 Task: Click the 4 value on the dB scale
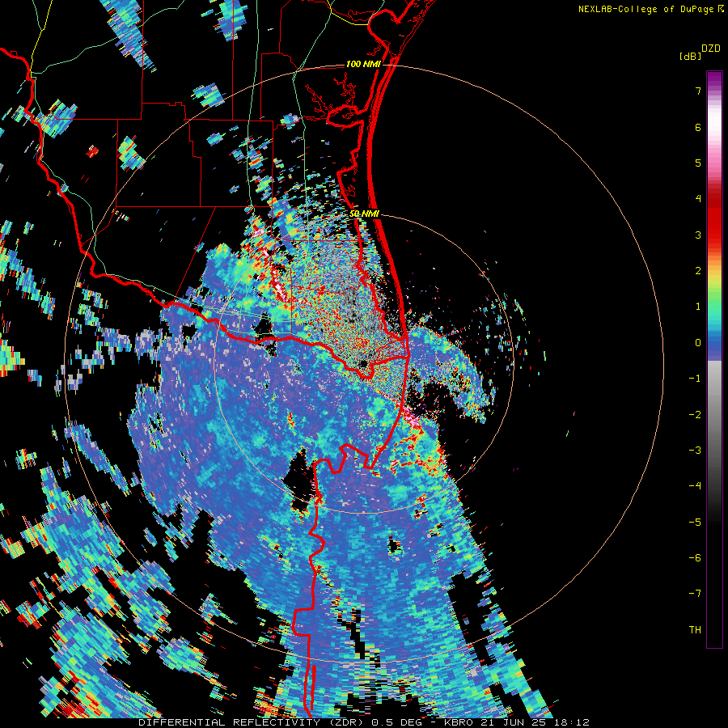[698, 199]
